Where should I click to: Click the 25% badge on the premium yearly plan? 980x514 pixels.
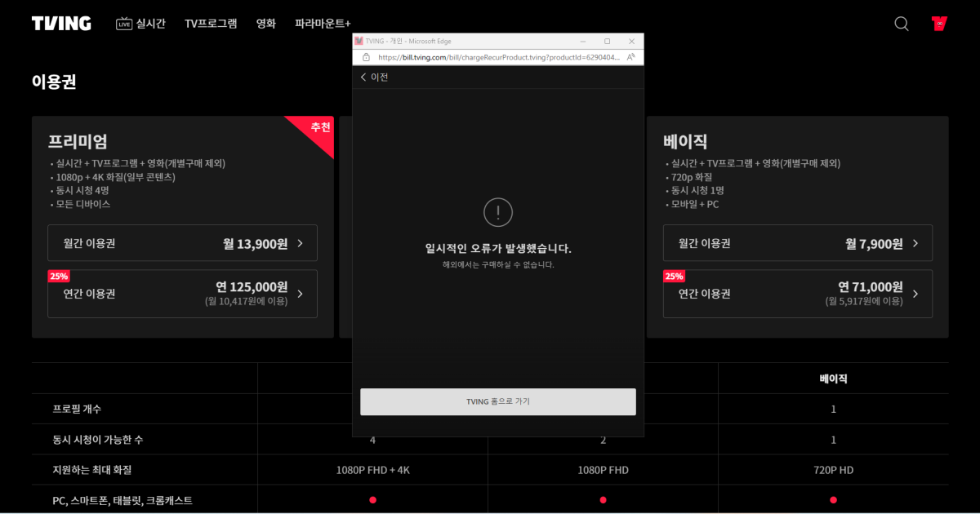point(59,276)
